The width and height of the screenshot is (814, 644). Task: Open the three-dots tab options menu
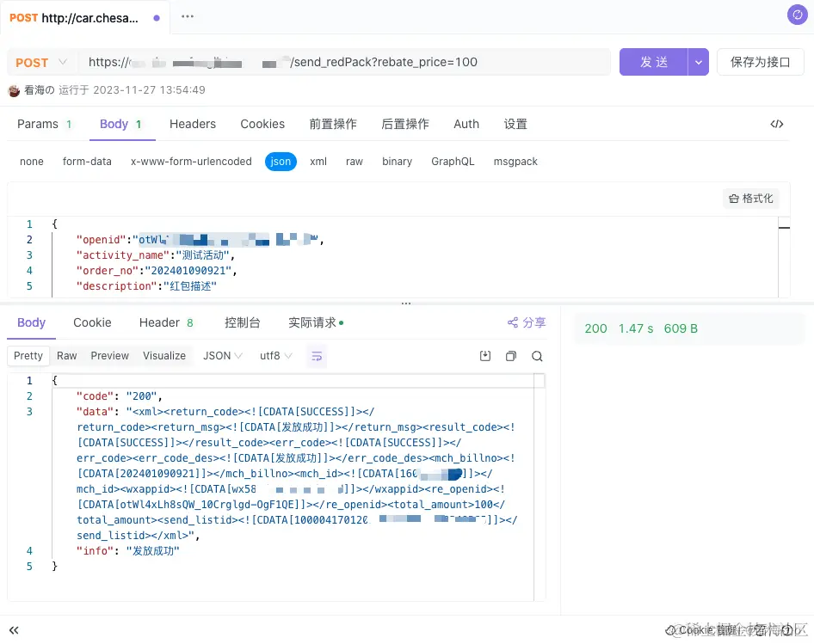pyautogui.click(x=188, y=16)
